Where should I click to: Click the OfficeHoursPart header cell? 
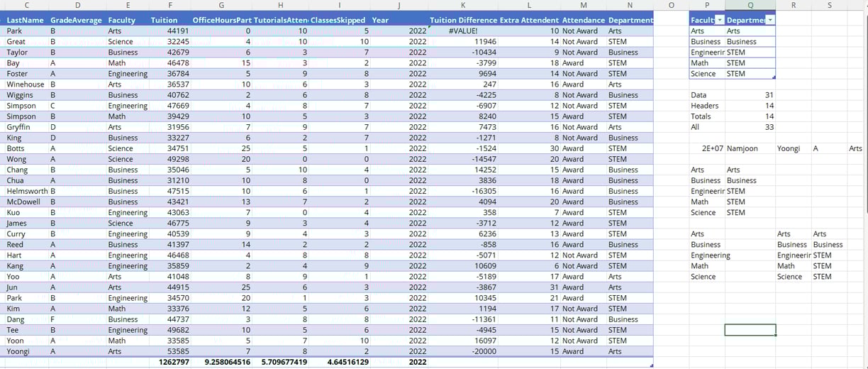point(221,21)
